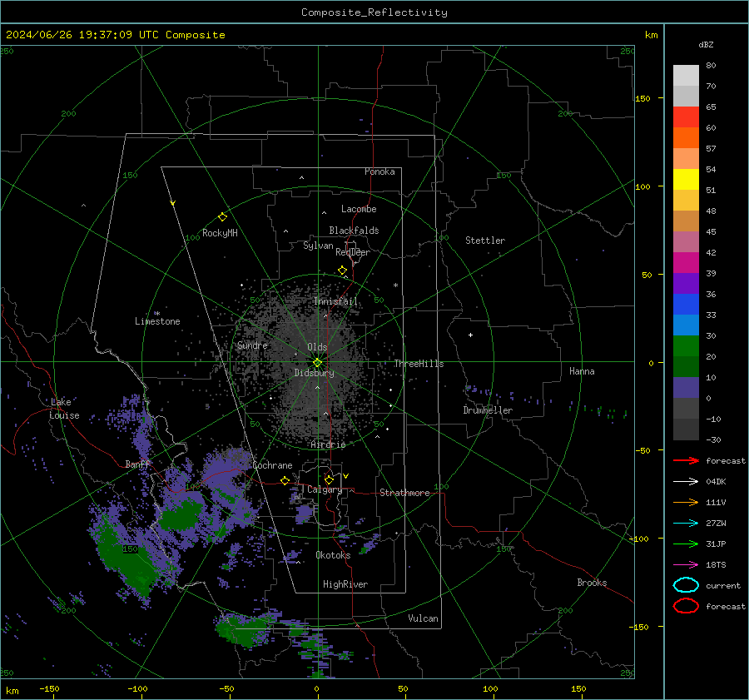Click the dBZ legend heading

pyautogui.click(x=706, y=44)
